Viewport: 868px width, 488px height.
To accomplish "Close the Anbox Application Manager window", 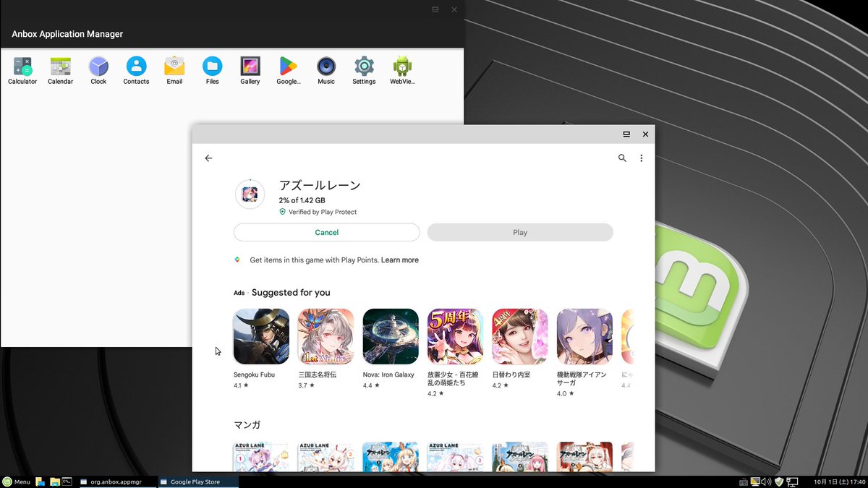I will 454,9.
